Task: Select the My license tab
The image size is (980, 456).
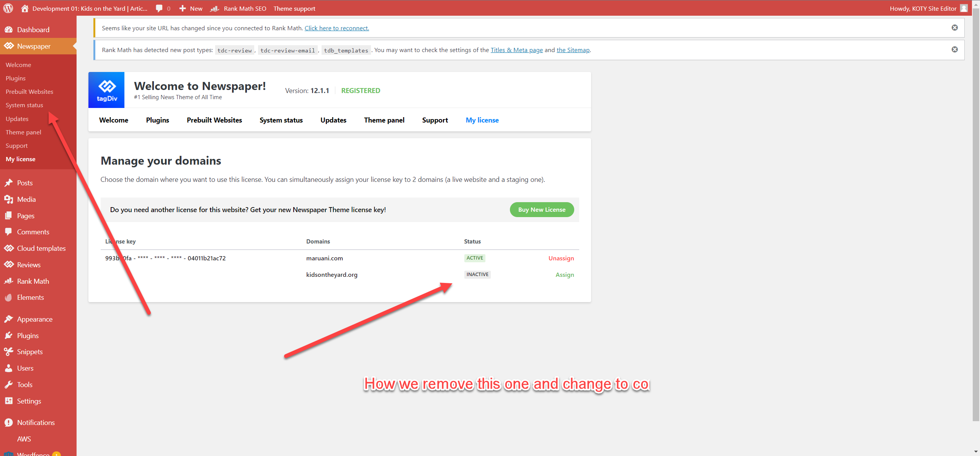Action: 482,120
